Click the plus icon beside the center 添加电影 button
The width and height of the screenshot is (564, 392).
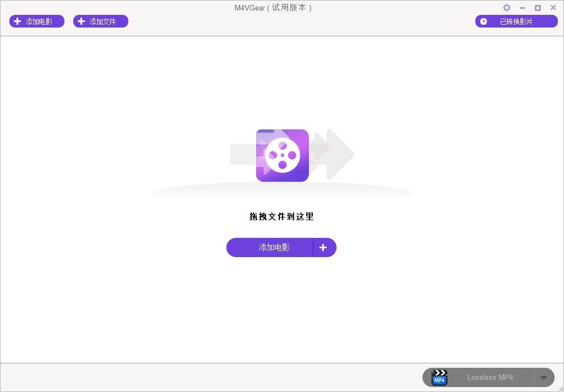click(x=323, y=247)
